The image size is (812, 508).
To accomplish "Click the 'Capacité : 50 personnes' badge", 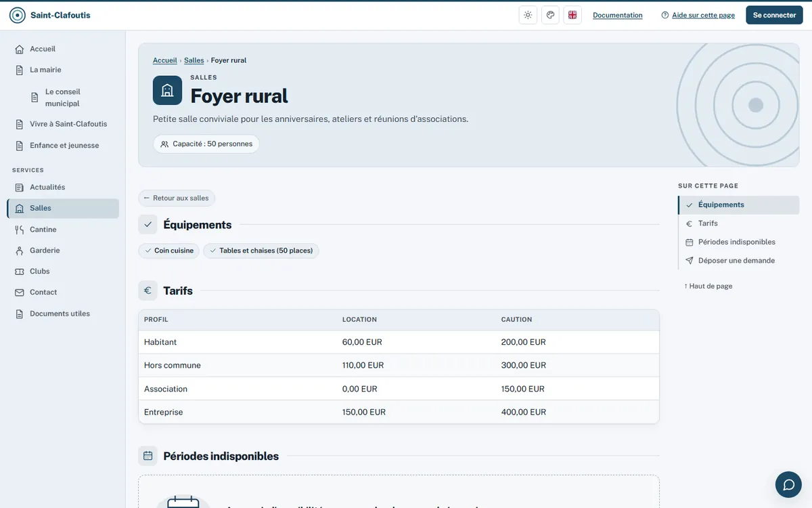I will click(206, 144).
